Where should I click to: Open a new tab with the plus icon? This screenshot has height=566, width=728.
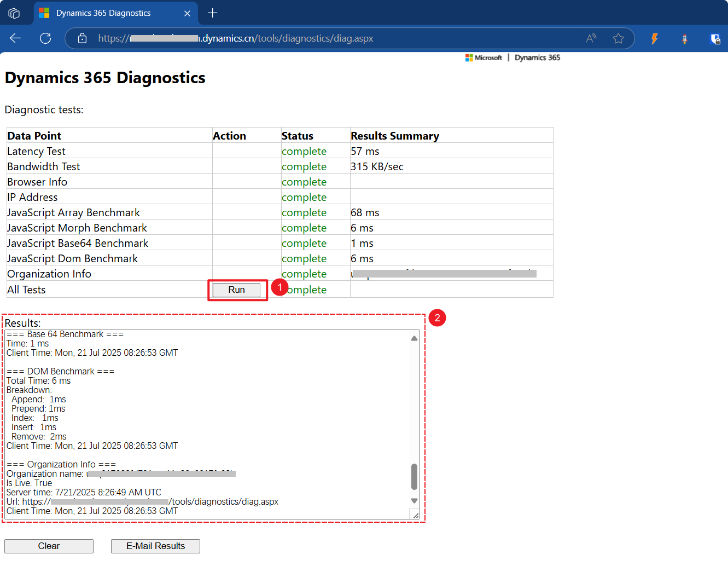pos(213,13)
